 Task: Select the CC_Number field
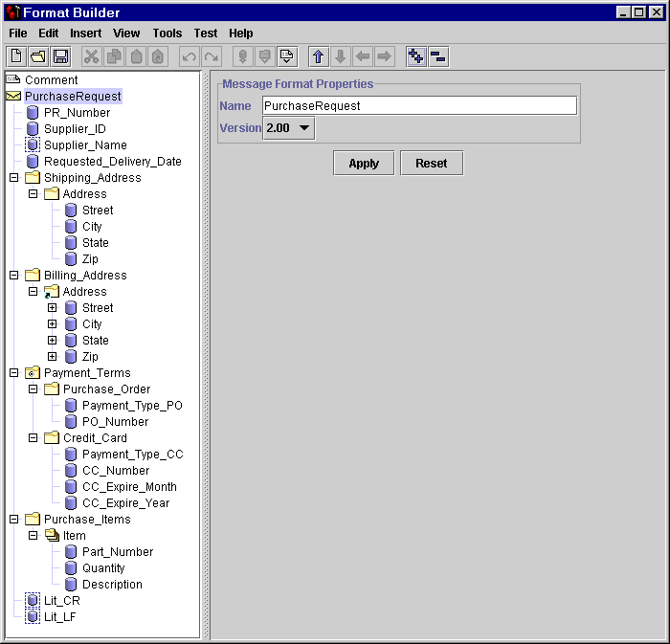(x=116, y=470)
